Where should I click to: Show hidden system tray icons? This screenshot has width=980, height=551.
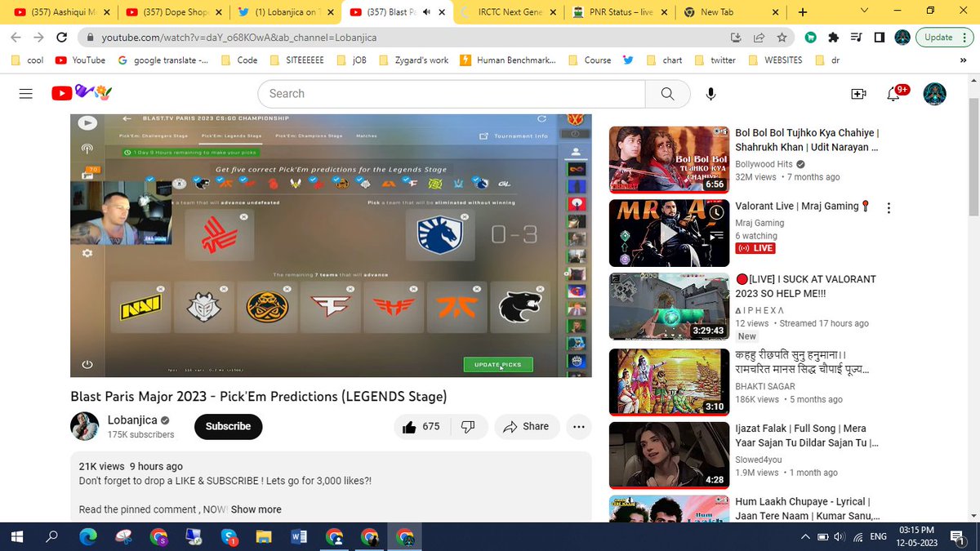tap(805, 536)
